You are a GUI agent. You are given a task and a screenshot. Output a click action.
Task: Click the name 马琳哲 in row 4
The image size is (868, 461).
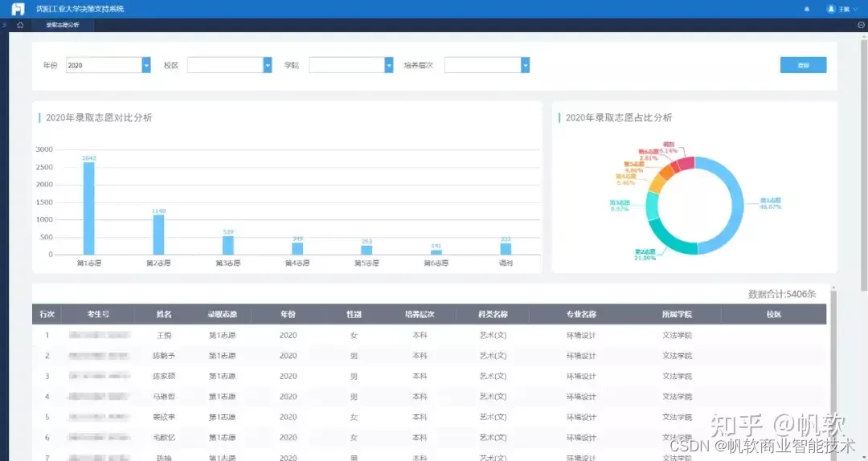164,397
